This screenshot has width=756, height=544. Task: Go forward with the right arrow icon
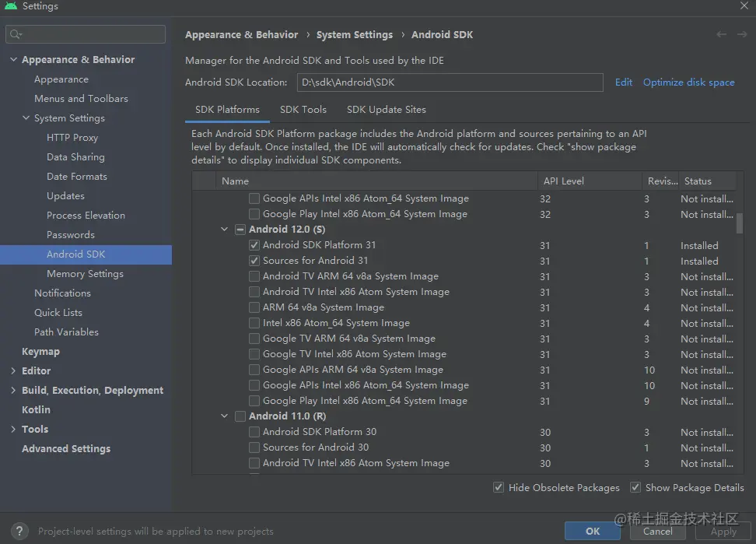click(x=742, y=34)
